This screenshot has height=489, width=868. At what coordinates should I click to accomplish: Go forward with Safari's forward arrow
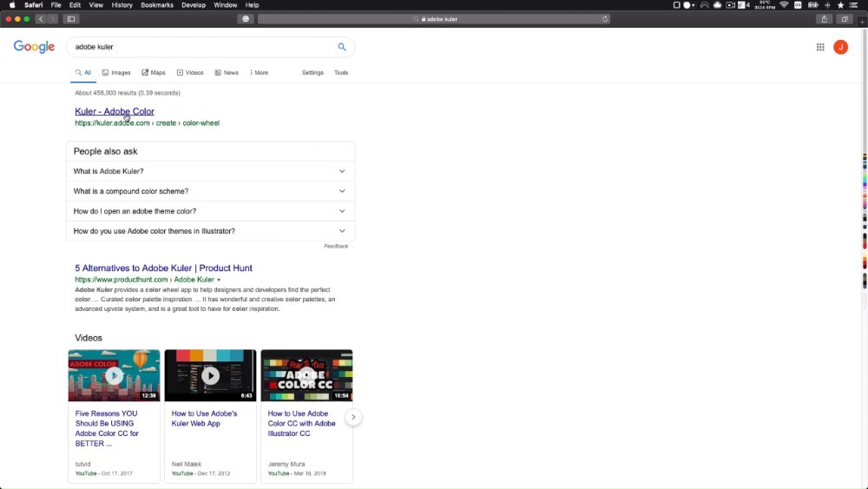click(52, 19)
